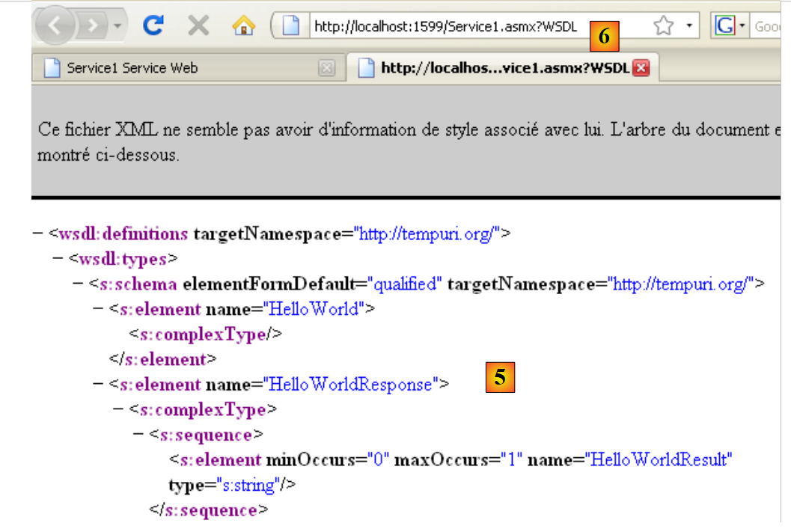Collapse the wsdl:definitions root node
The width and height of the screenshot is (791, 532).
37,233
